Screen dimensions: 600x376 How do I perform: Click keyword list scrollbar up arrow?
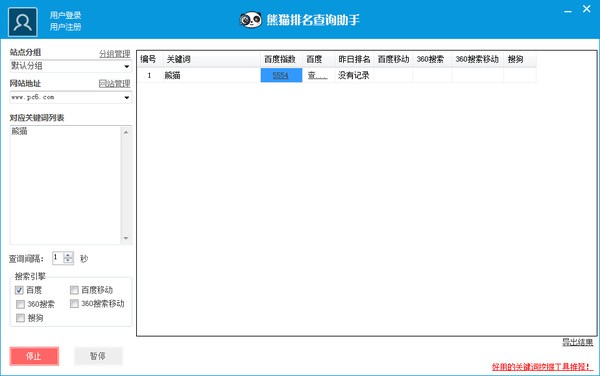click(x=126, y=132)
